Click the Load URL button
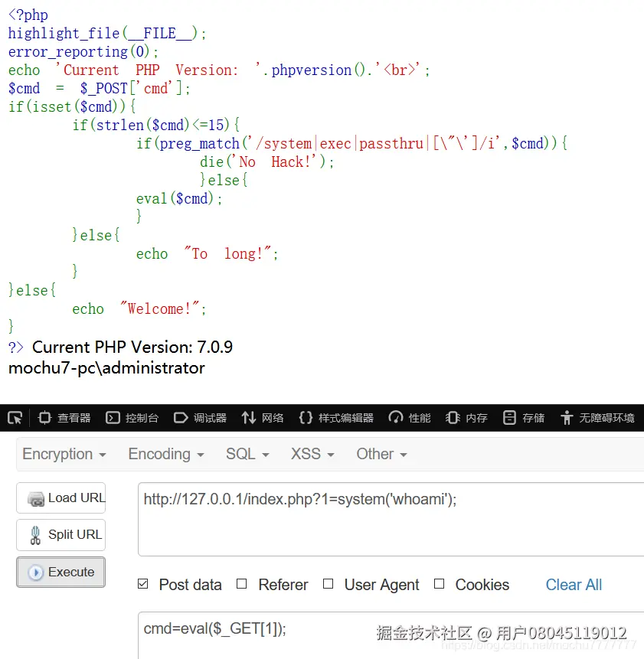 pos(61,498)
